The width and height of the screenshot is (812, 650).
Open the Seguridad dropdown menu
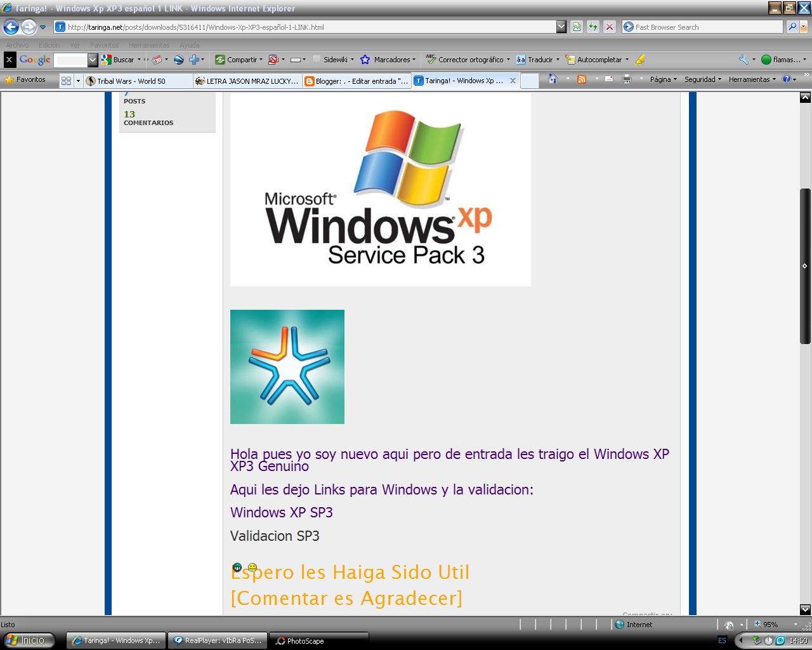(702, 79)
